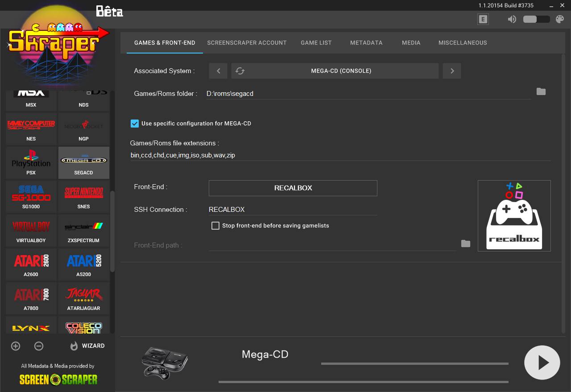Select the ATARIJAGUAR system tile
The width and height of the screenshot is (571, 392).
[84, 298]
